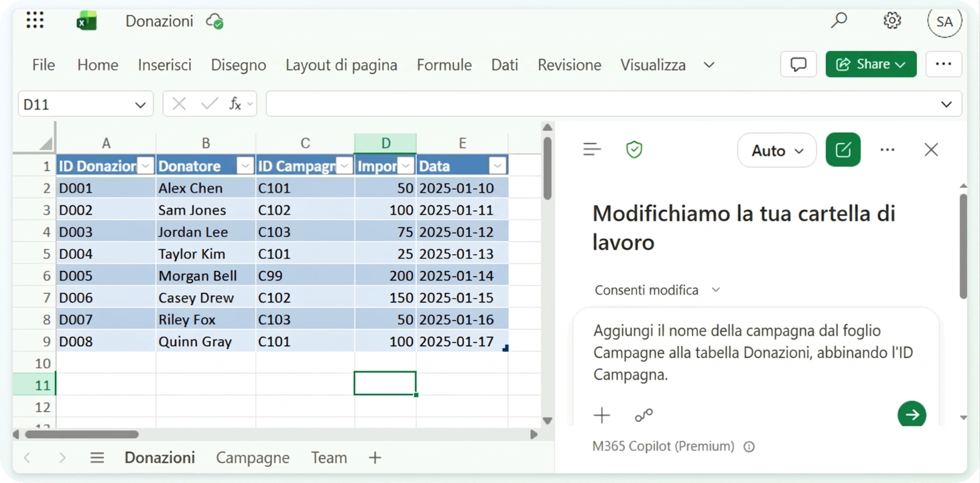The width and height of the screenshot is (980, 483).
Task: Click the plus attach icon in prompt box
Action: tap(602, 415)
